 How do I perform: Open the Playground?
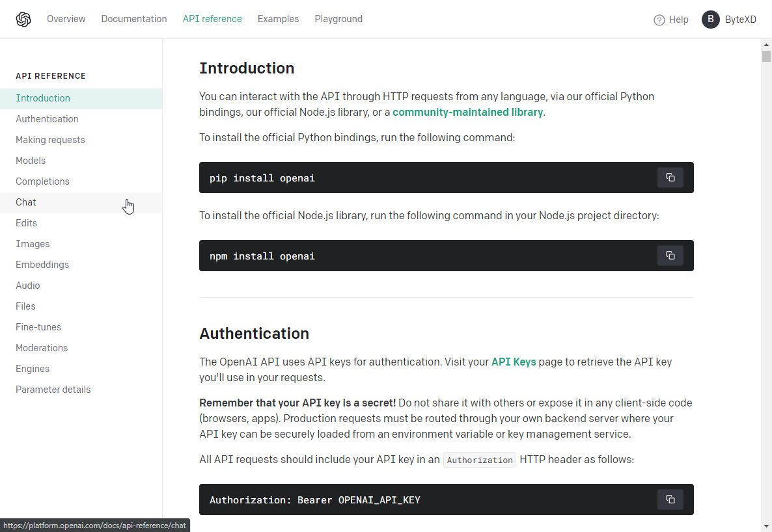click(338, 19)
